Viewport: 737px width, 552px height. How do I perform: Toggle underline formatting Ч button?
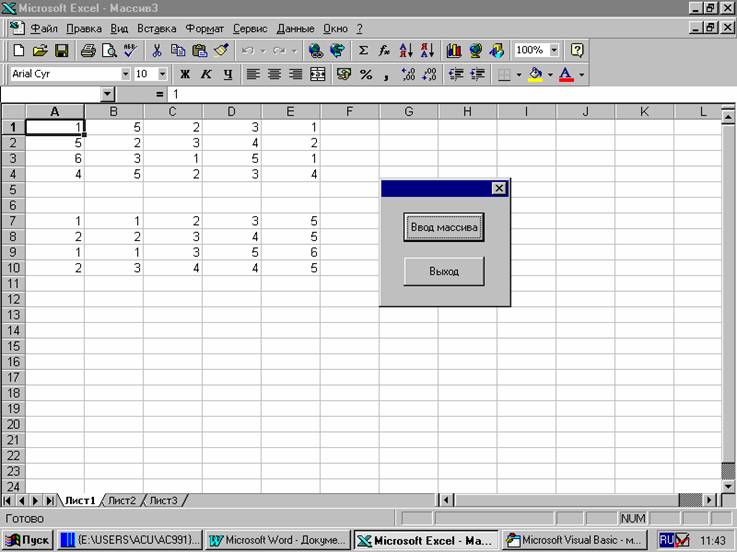pos(227,75)
